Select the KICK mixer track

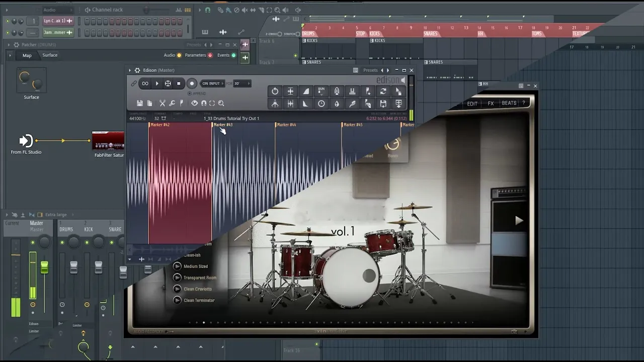[89, 229]
